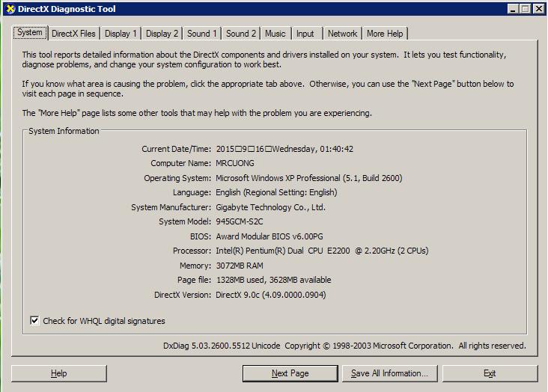Click the DirectX 9.0c version value
This screenshot has width=548, height=392.
271,295
